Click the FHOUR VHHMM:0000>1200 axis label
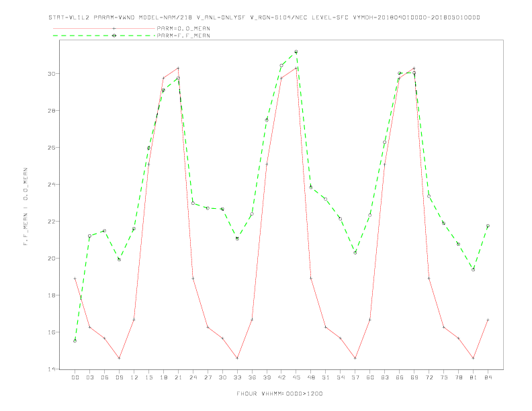532x411 pixels. [279, 394]
